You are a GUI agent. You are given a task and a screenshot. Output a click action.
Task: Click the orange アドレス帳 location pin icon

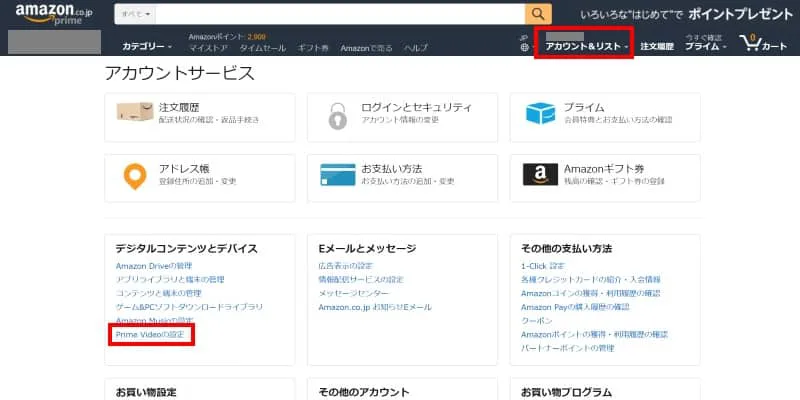[x=131, y=176]
